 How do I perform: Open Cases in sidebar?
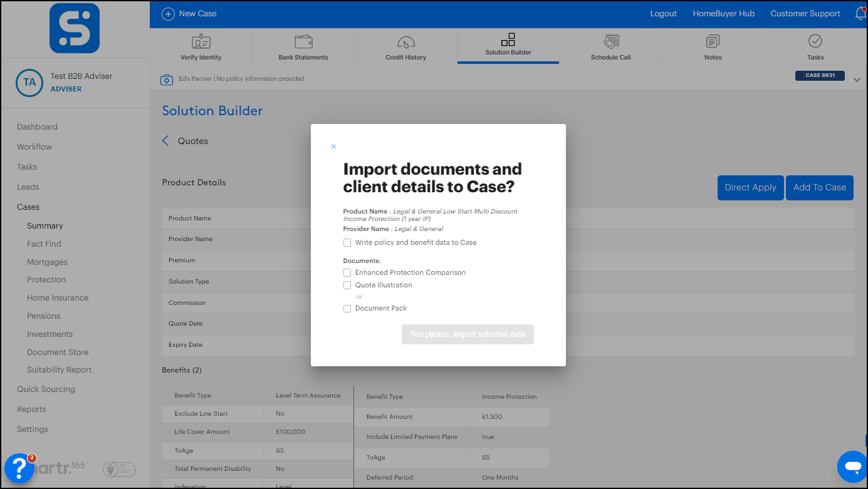tap(28, 207)
